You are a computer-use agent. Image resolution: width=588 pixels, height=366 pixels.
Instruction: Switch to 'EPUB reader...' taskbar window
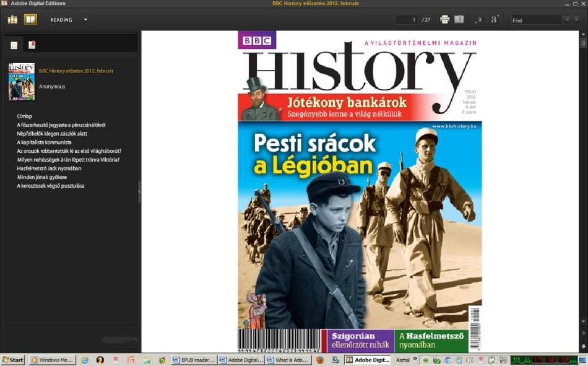(x=194, y=360)
